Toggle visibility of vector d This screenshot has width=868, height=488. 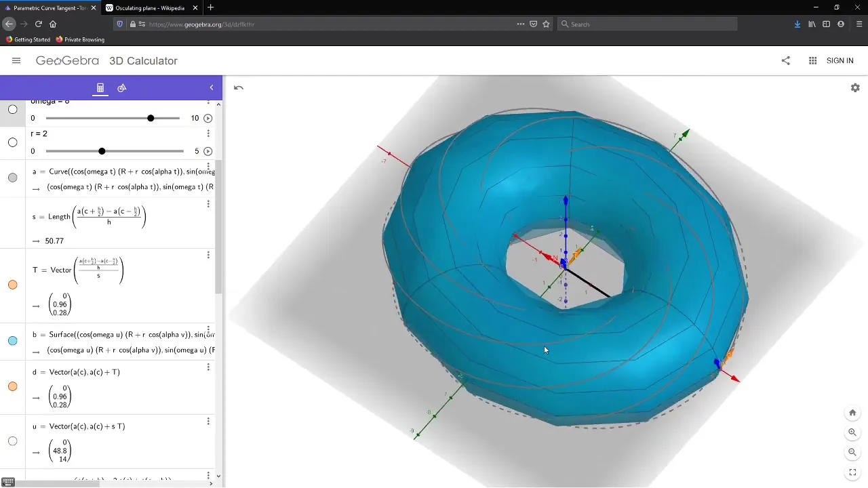[x=13, y=386]
